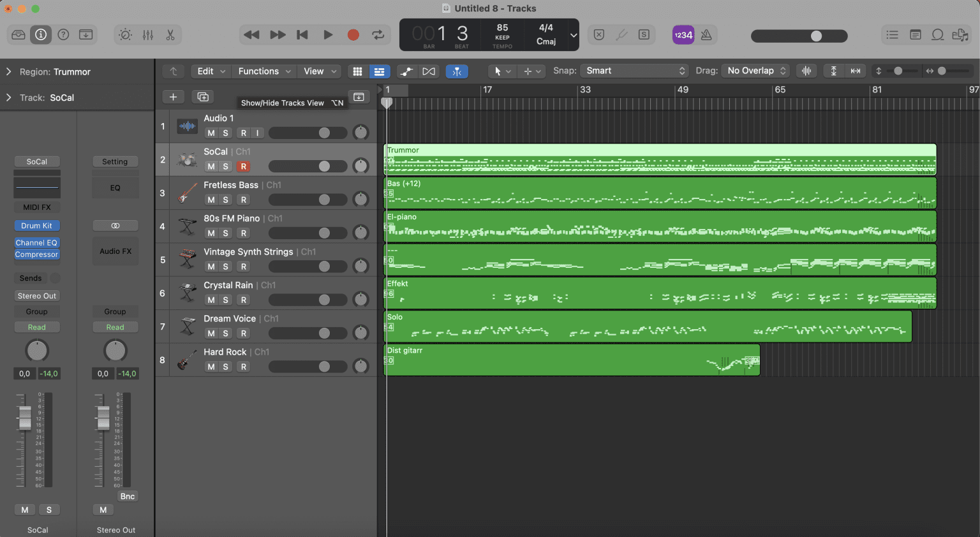Click the Stereo Out routing button

36,295
